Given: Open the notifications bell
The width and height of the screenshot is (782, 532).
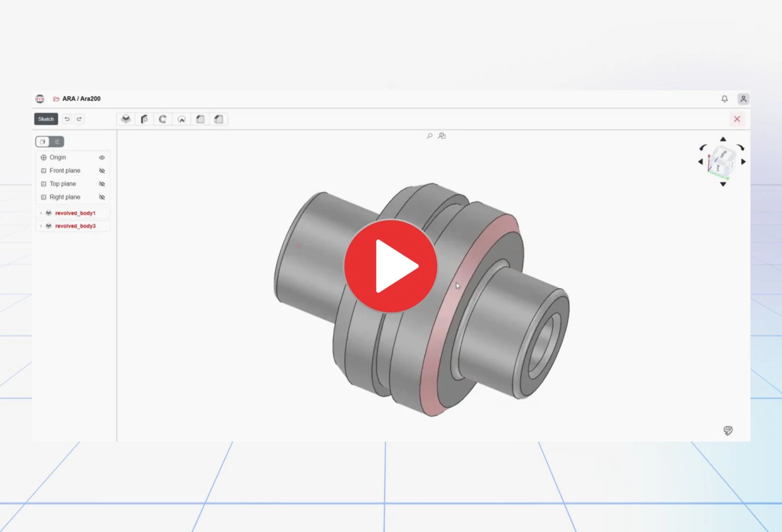Looking at the screenshot, I should click(724, 99).
